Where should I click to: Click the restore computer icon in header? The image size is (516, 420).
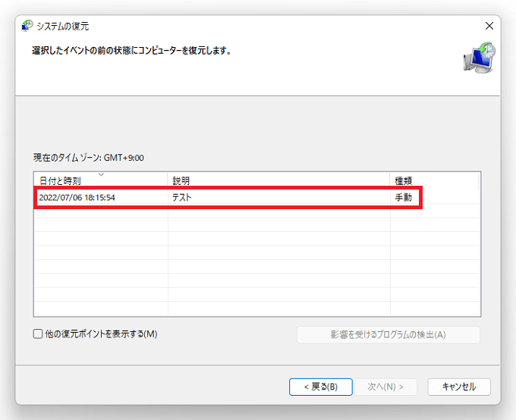coord(479,58)
